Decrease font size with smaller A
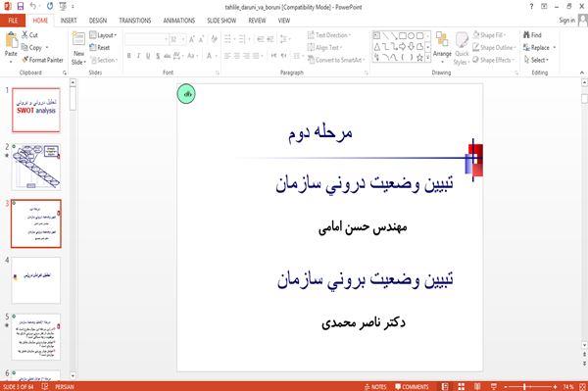This screenshot has height=391, width=588. point(201,39)
